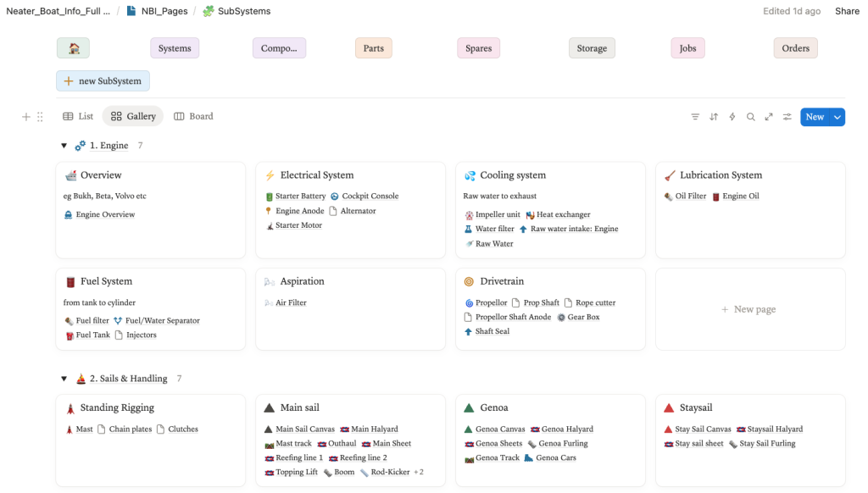Click the lightning bolt automations icon

click(732, 117)
